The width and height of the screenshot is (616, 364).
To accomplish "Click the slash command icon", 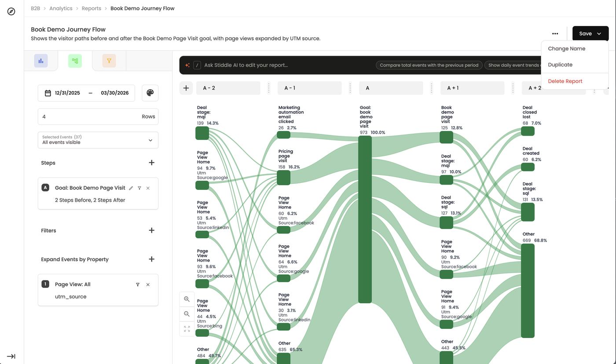I will [197, 65].
